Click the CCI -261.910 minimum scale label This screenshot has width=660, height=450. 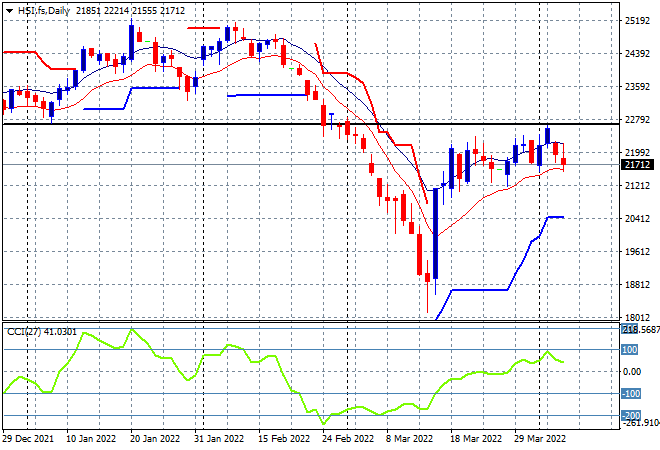(x=642, y=423)
